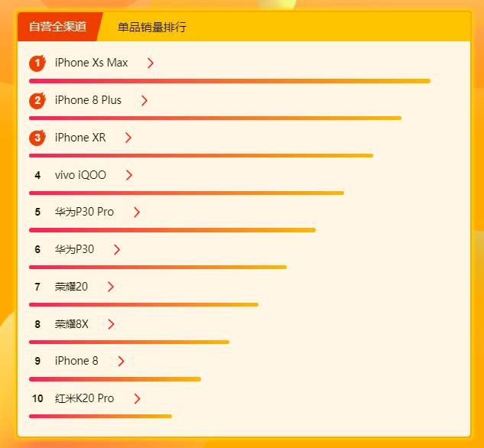Screen dimensions: 484x448
Task: Select the 单品销量排行 tab
Action: [x=152, y=28]
